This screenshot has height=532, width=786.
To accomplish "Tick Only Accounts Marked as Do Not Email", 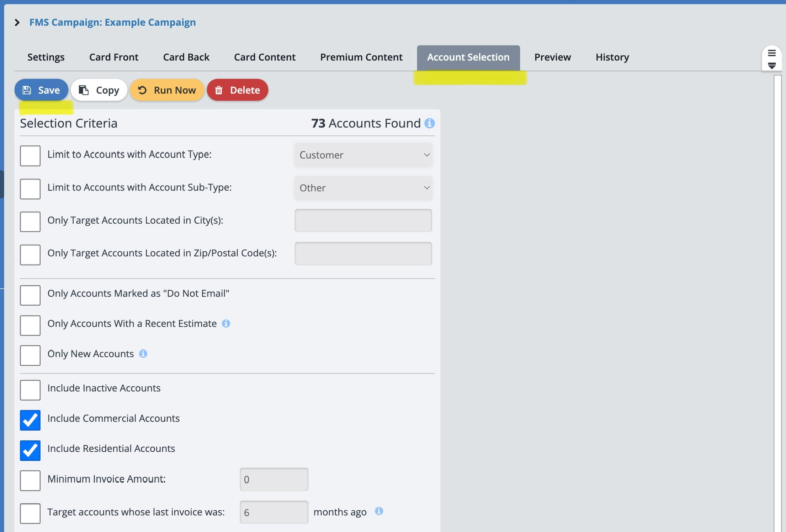I will coord(30,295).
